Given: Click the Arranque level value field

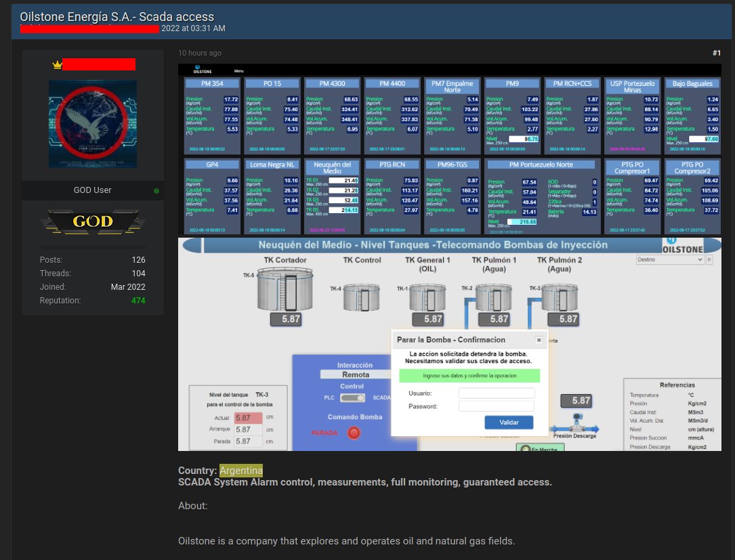Looking at the screenshot, I should [x=248, y=429].
